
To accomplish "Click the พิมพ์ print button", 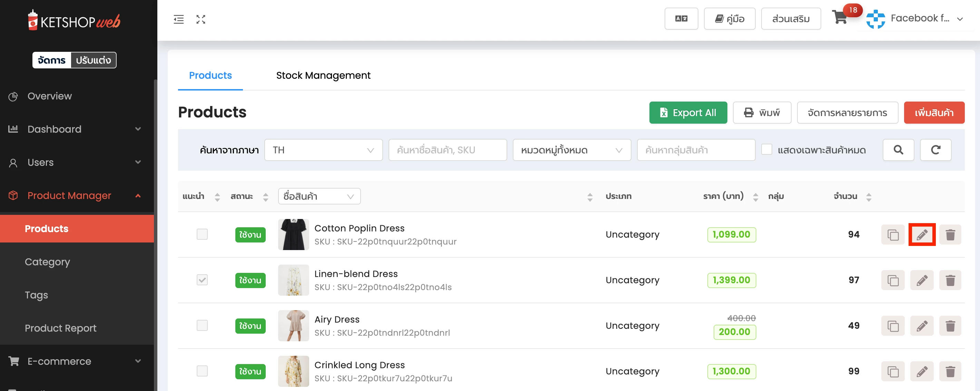I will (x=762, y=113).
